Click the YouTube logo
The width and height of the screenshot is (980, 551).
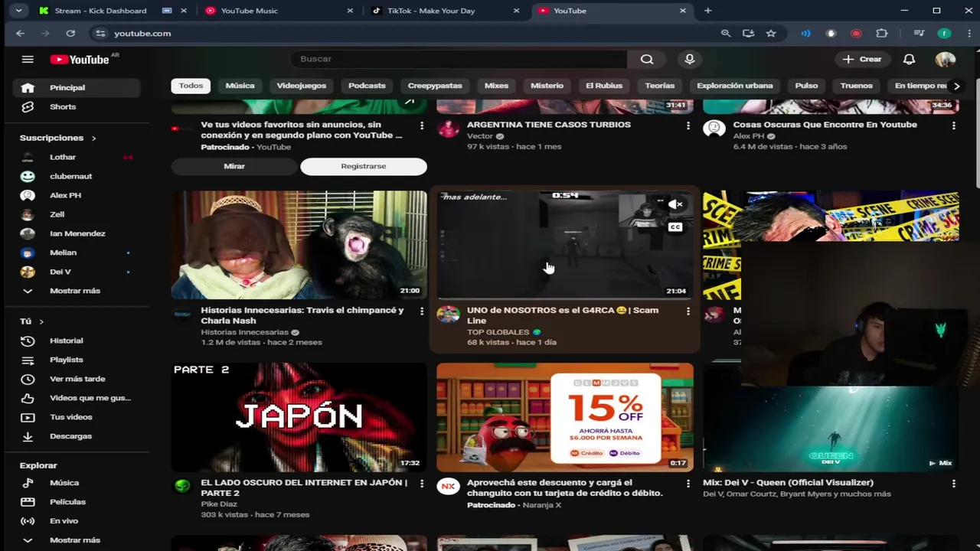(80, 60)
